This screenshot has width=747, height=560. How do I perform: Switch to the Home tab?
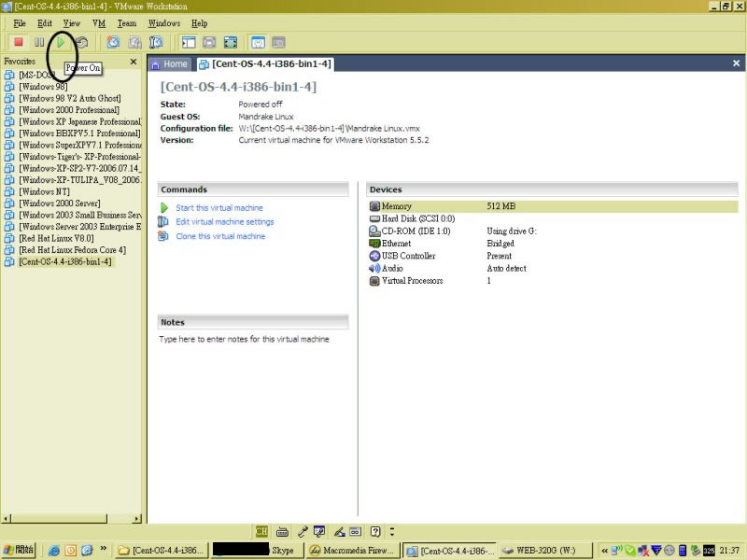[170, 63]
